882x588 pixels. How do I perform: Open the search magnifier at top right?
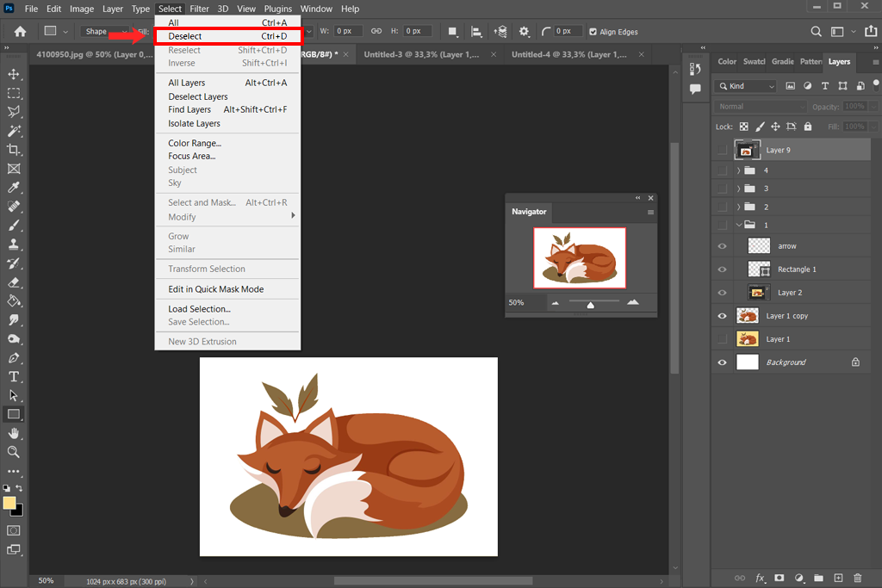(816, 32)
